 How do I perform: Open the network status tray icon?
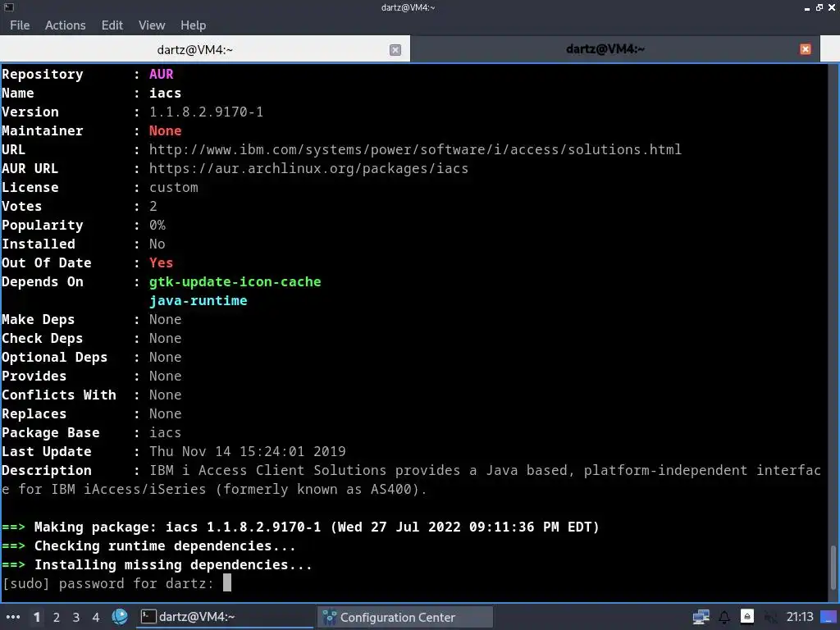(x=701, y=617)
